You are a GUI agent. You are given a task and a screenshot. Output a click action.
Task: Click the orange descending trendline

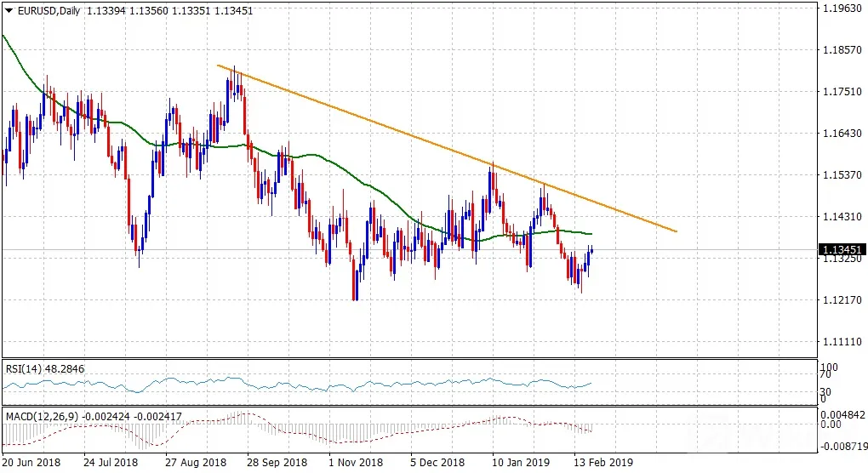click(447, 148)
